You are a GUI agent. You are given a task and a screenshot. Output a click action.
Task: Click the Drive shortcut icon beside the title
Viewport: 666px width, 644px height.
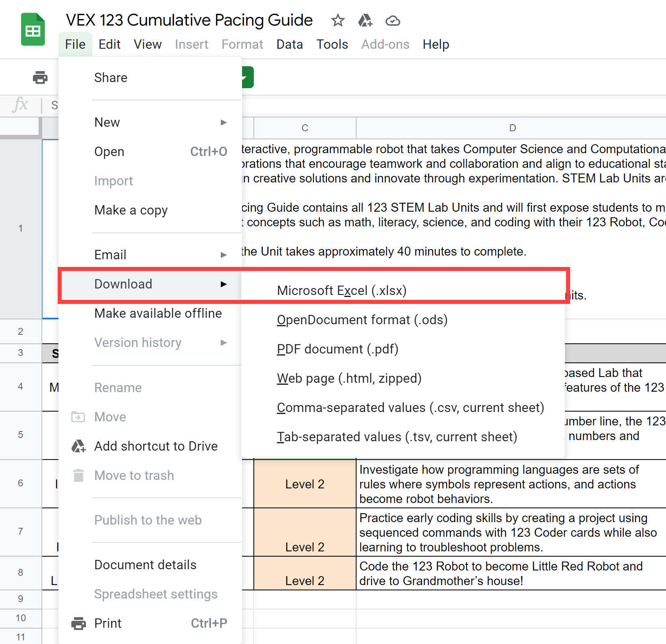click(365, 21)
